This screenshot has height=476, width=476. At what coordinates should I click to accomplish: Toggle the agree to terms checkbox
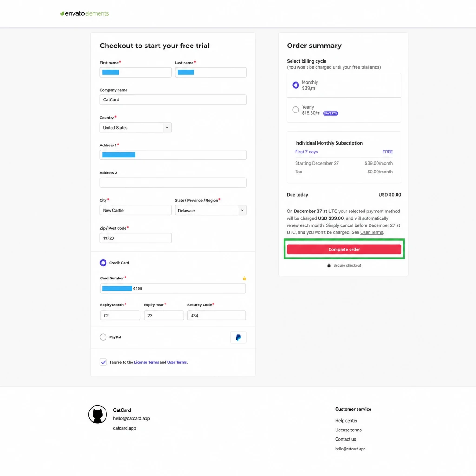pyautogui.click(x=103, y=362)
